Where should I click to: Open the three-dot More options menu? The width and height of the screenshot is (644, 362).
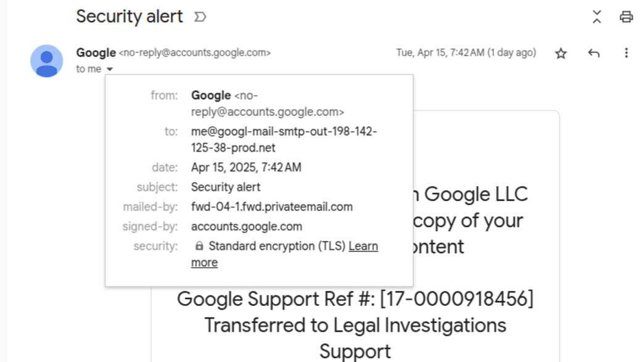pyautogui.click(x=626, y=53)
